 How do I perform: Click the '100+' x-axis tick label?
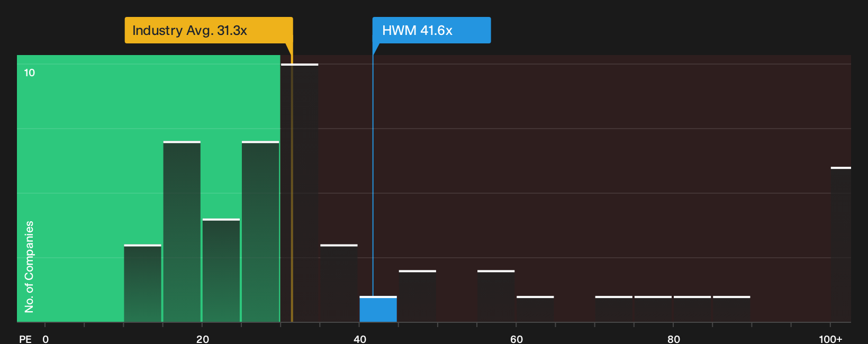click(x=830, y=339)
